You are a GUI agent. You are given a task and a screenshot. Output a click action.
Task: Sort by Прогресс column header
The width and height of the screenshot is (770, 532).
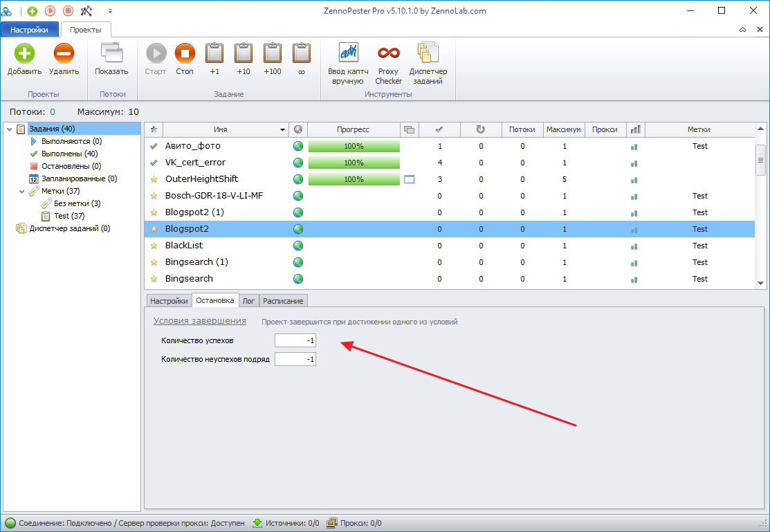tap(353, 129)
